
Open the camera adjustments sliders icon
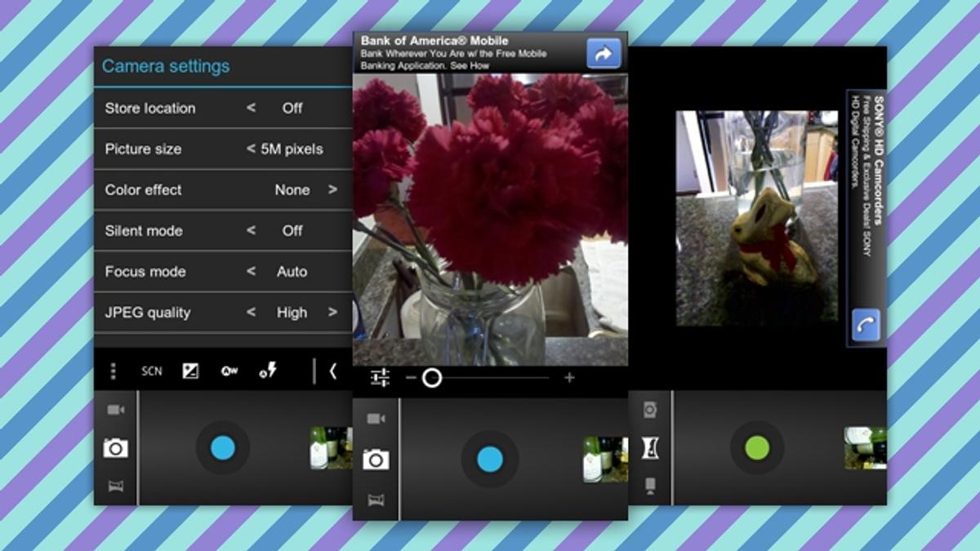pyautogui.click(x=380, y=377)
